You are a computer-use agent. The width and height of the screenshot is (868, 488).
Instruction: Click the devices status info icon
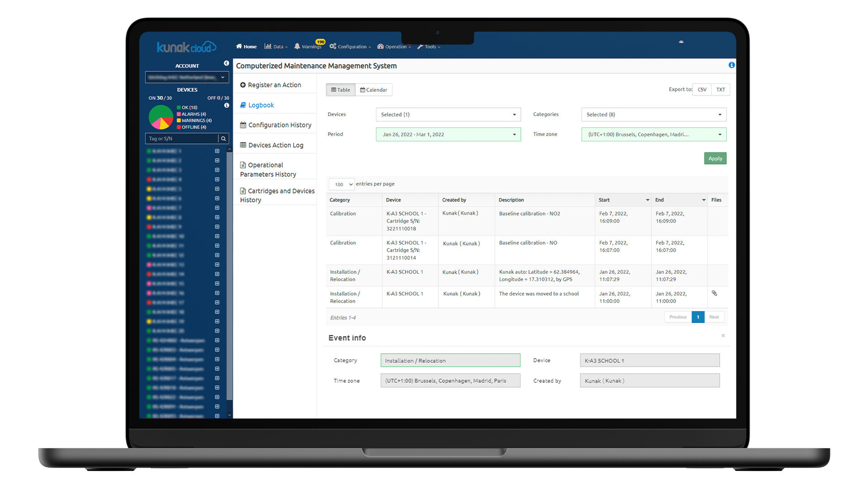226,105
